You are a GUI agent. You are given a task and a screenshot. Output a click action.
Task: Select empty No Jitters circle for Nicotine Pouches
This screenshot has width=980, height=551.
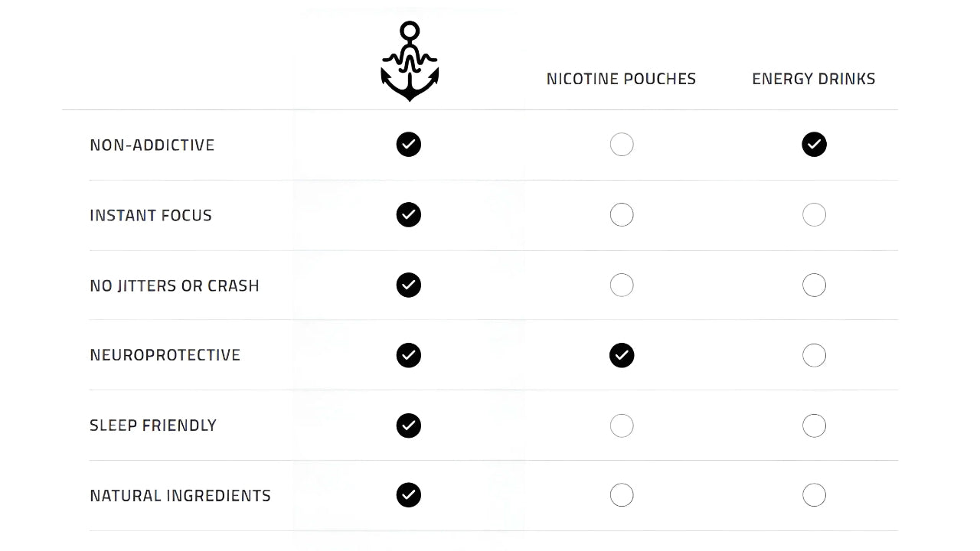pos(622,285)
